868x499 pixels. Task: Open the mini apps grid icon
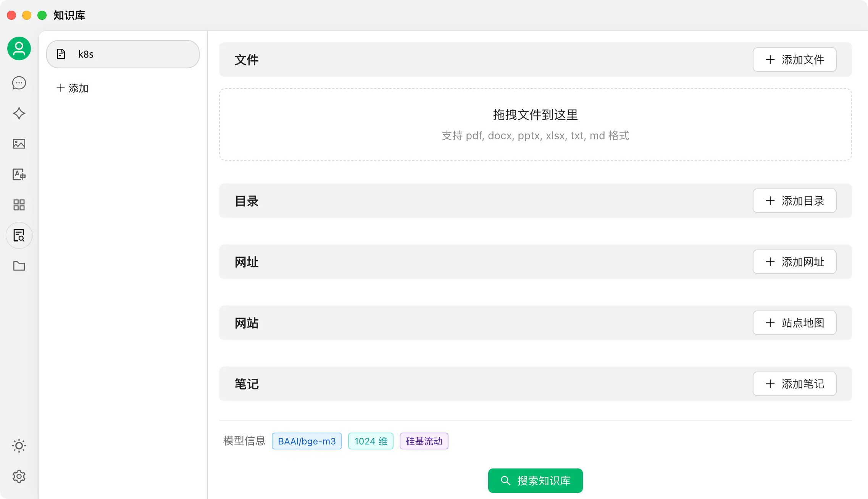click(19, 205)
